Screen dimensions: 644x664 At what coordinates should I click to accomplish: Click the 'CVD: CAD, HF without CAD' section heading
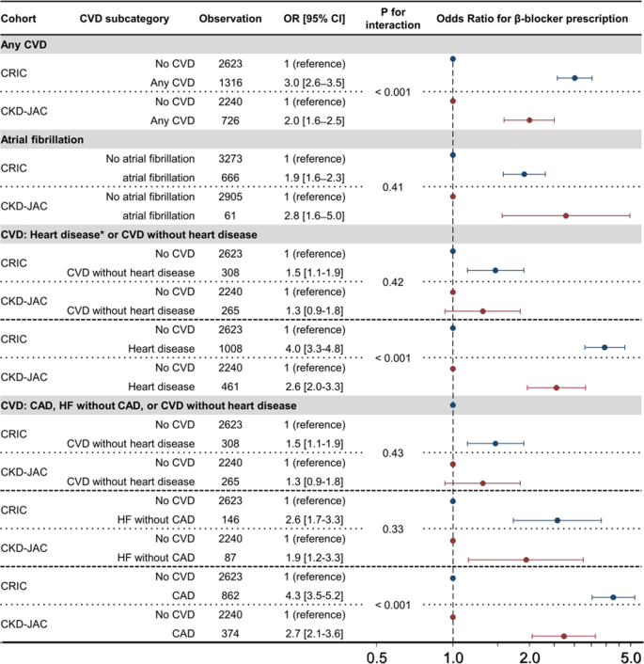click(151, 405)
